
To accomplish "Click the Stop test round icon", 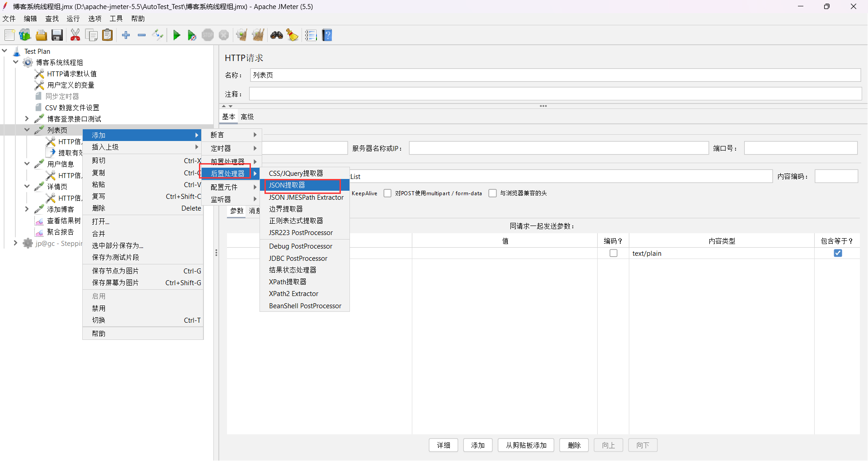I will pos(208,35).
